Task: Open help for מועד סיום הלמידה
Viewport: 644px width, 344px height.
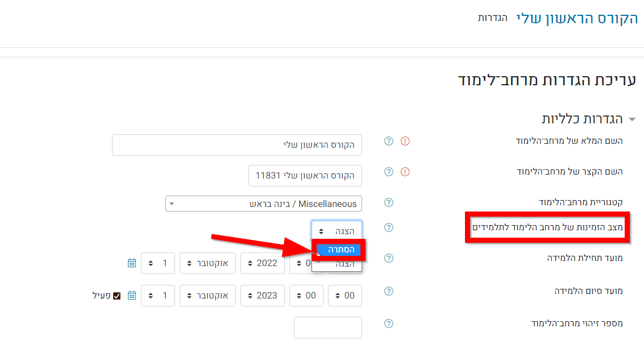Action: [389, 291]
